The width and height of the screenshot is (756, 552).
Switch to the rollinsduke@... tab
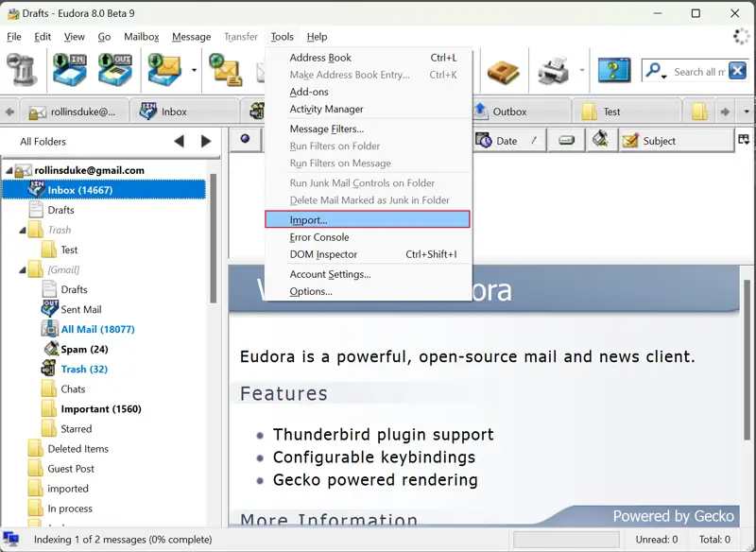(x=75, y=112)
